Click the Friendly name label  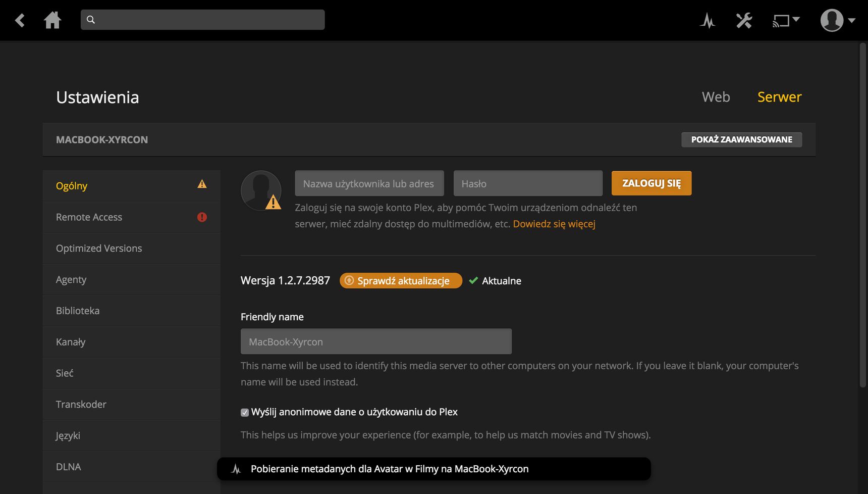click(272, 317)
